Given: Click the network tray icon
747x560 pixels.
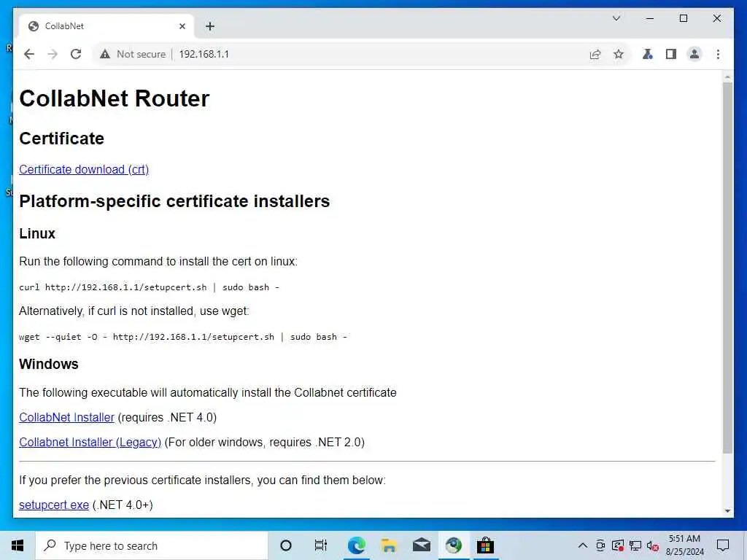Looking at the screenshot, I should [635, 545].
